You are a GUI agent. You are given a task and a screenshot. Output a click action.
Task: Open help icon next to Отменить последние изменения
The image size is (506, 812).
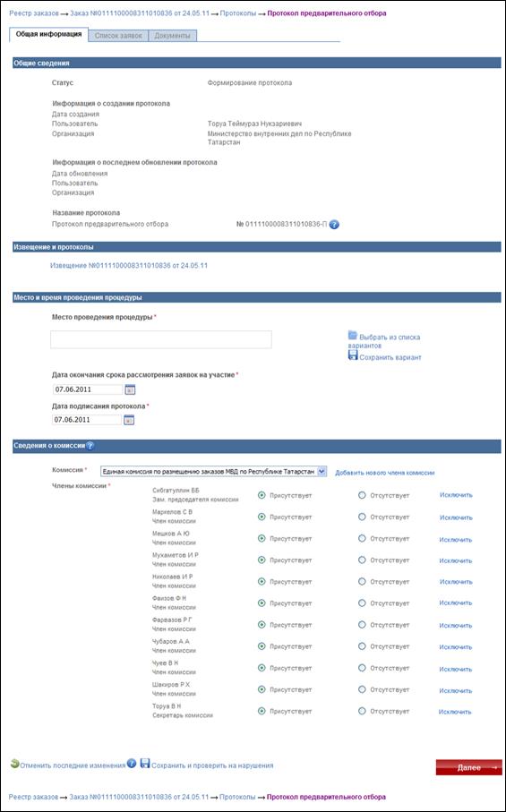tap(132, 764)
